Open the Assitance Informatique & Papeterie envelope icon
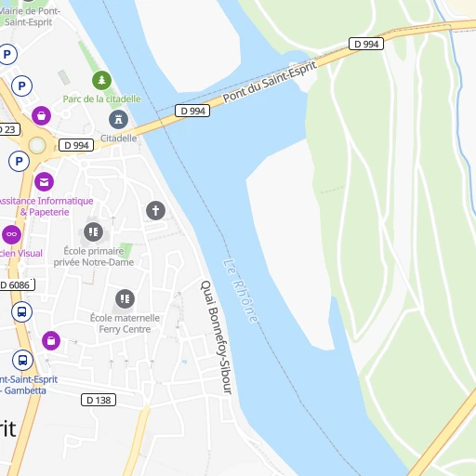This screenshot has width=476, height=476. pos(44,182)
